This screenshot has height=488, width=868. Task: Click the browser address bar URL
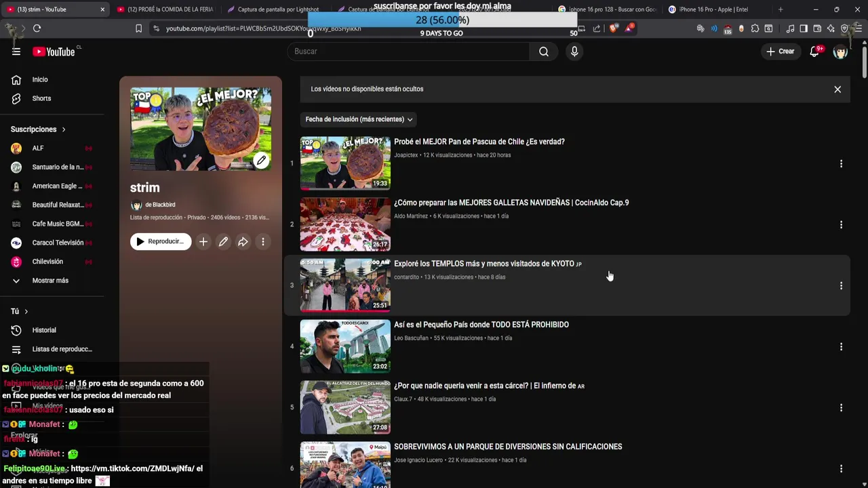pyautogui.click(x=263, y=28)
